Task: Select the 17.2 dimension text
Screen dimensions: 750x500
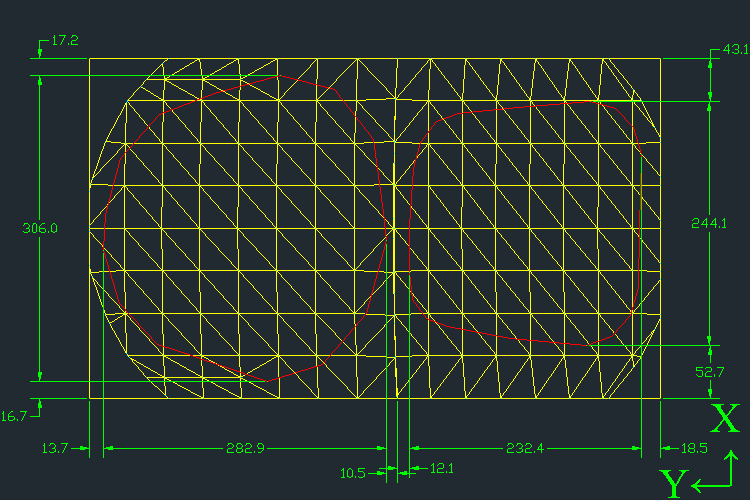Action: pos(65,41)
